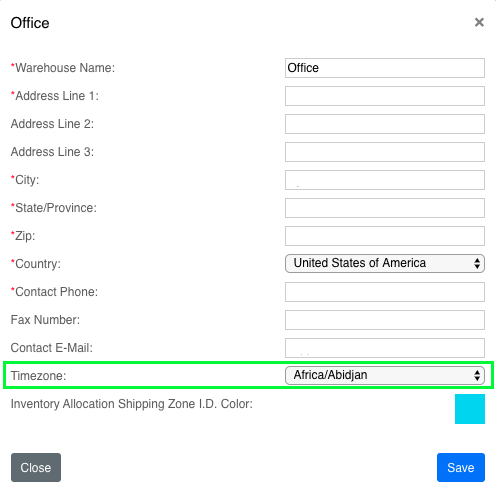Image resolution: width=496 pixels, height=492 pixels.
Task: Click the Timezone label text
Action: [38, 376]
